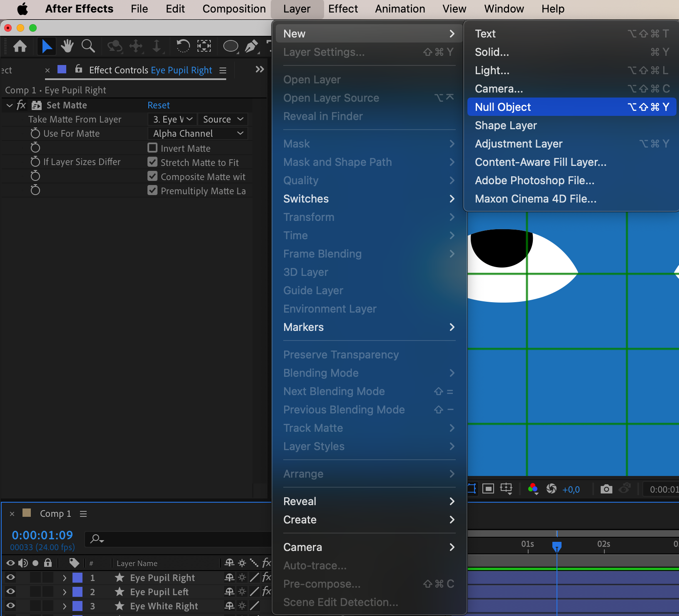
Task: Enable the Invert Matte checkbox
Action: point(152,148)
